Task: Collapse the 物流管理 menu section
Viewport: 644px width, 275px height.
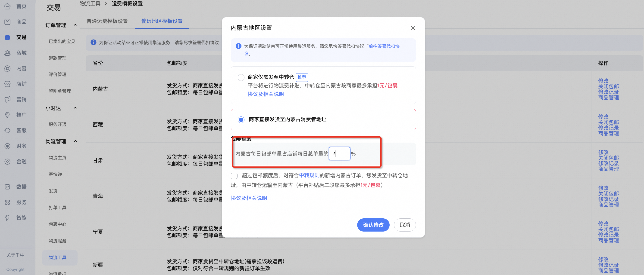Action: pos(75,141)
